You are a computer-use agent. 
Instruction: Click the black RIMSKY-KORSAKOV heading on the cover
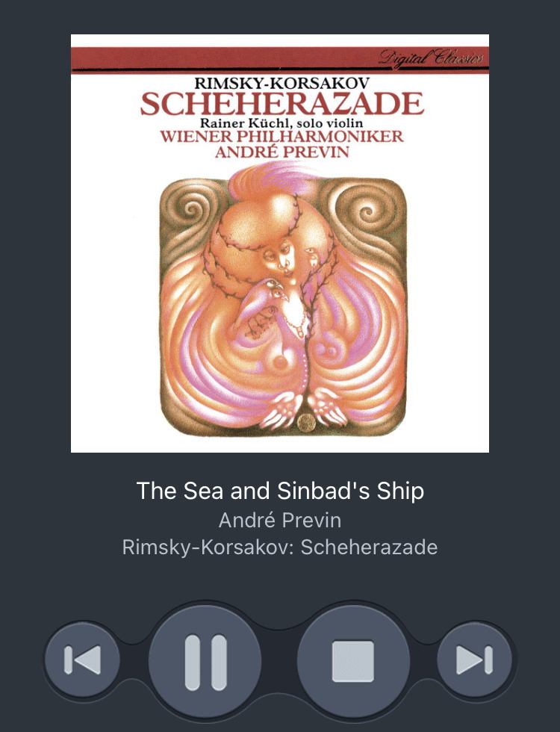pyautogui.click(x=282, y=83)
